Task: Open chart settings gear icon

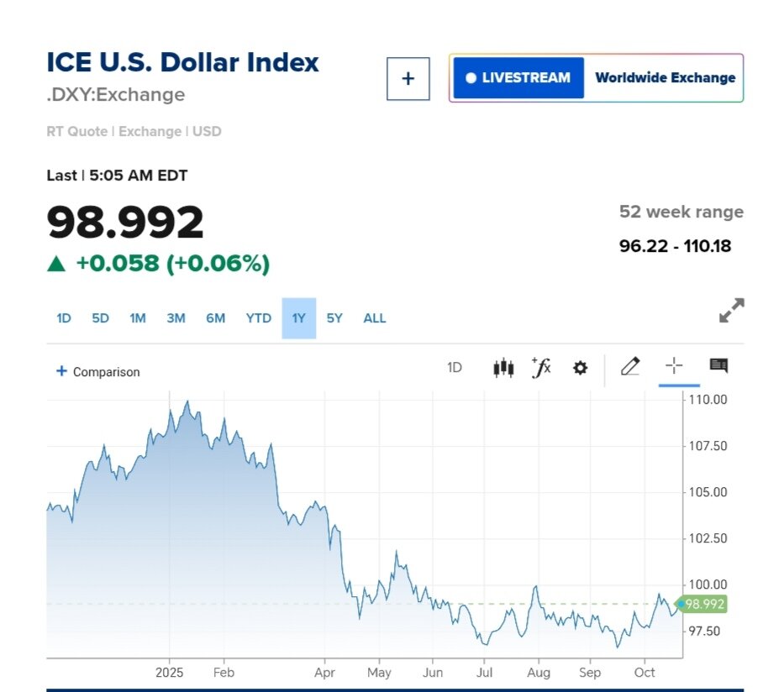Action: (x=580, y=367)
